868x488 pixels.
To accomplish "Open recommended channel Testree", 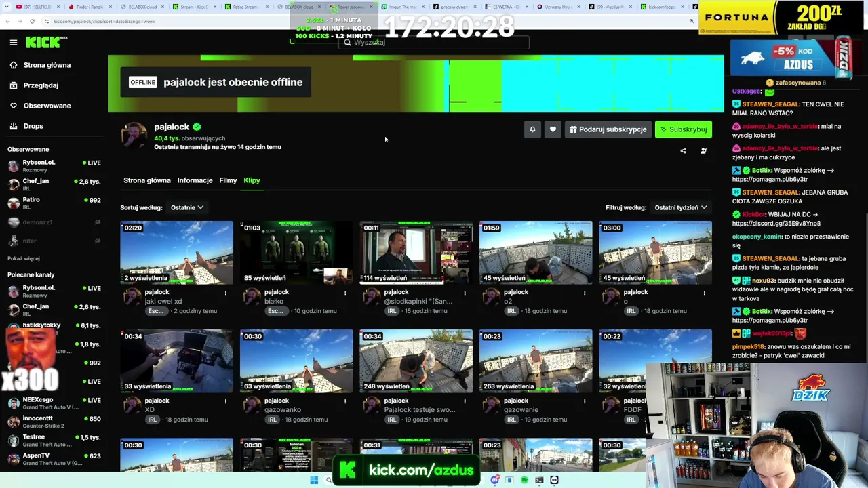I will tap(54, 441).
